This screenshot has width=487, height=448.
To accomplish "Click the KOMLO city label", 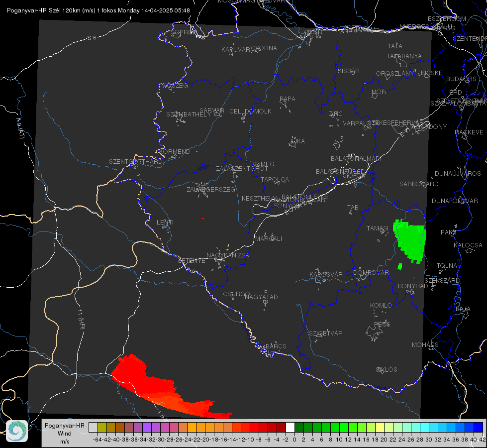I will tap(381, 306).
